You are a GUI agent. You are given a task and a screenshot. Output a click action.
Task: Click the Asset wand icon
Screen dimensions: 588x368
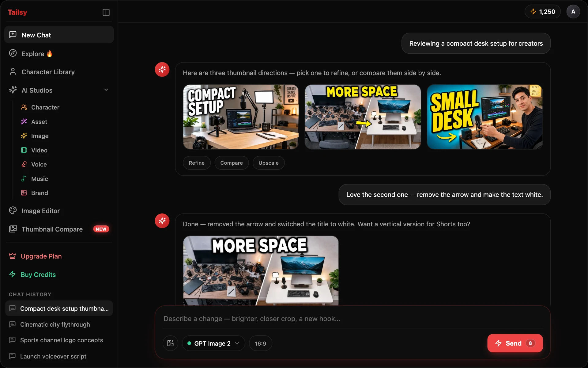[x=24, y=121]
